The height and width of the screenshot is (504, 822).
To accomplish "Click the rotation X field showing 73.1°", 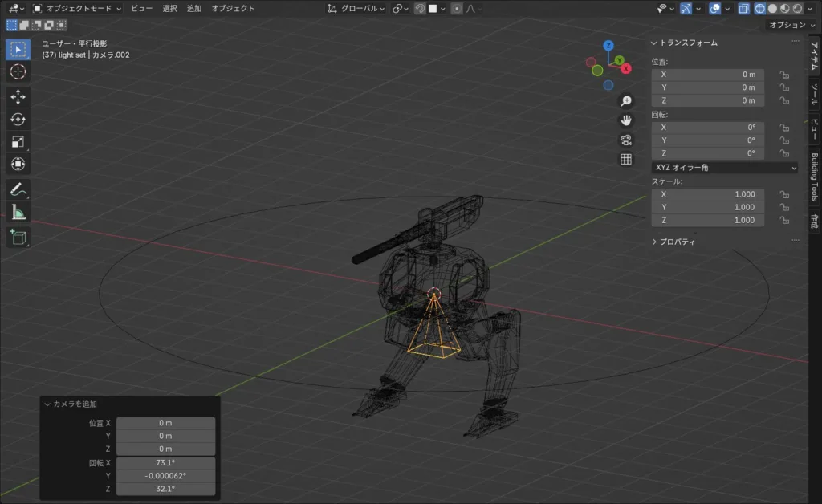I will click(165, 463).
